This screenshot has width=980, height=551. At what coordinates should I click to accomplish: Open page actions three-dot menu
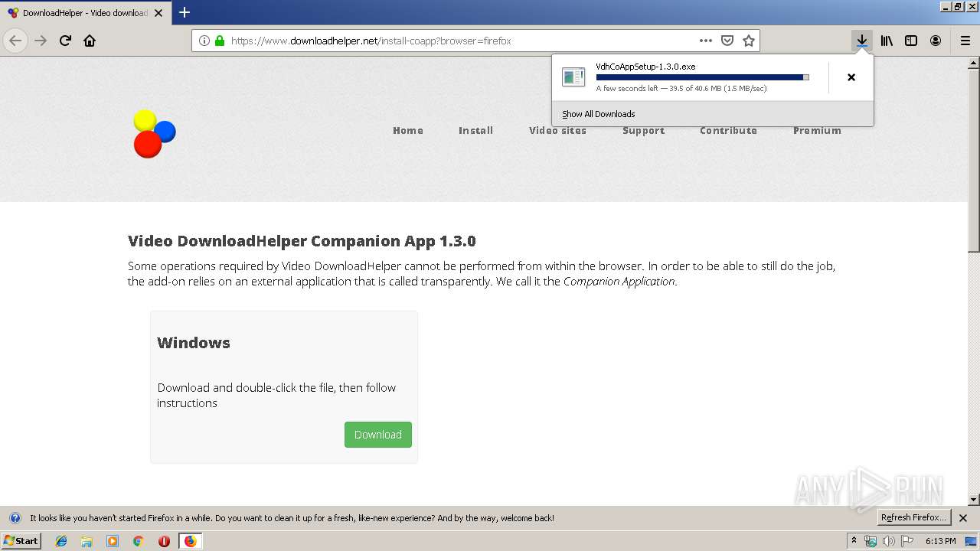coord(706,41)
